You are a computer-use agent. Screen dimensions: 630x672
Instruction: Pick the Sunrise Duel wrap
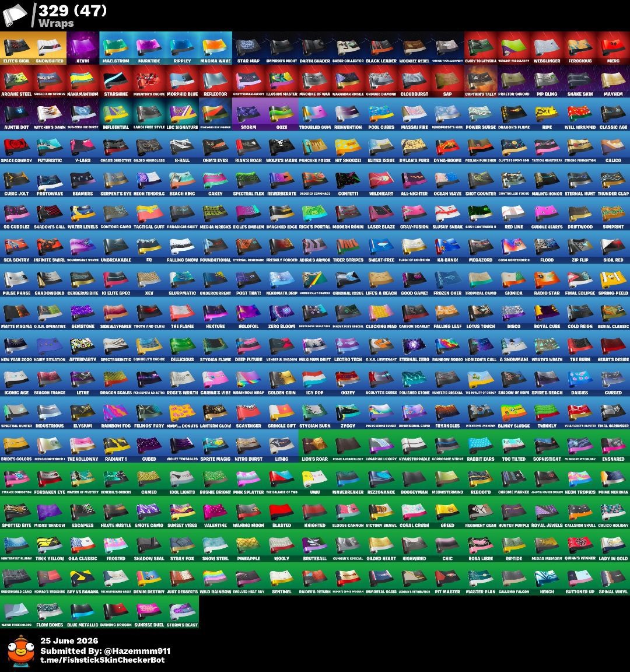pyautogui.click(x=149, y=612)
